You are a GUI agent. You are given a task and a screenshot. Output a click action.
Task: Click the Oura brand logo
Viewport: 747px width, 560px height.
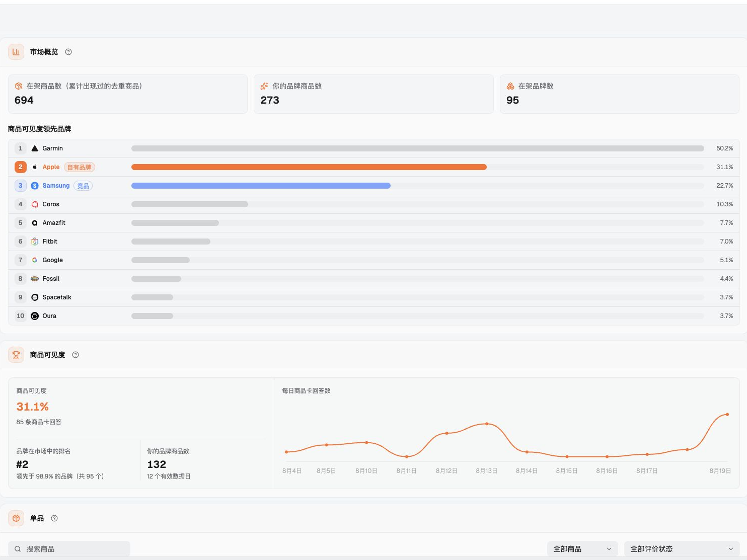pyautogui.click(x=35, y=316)
